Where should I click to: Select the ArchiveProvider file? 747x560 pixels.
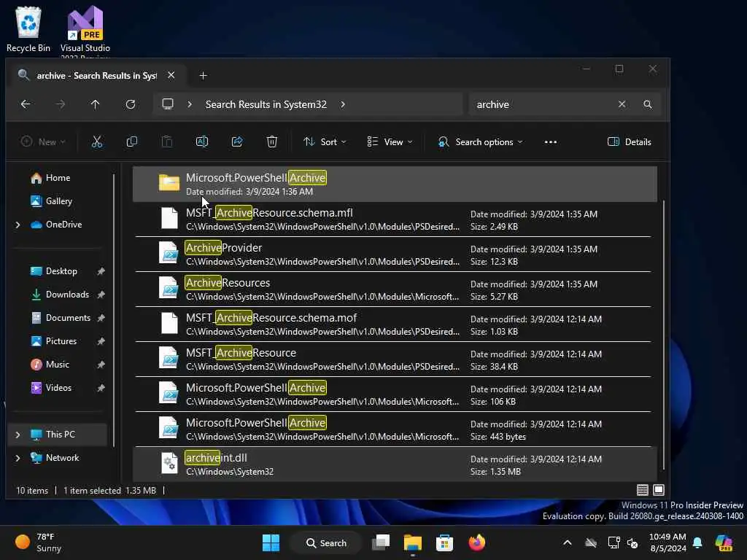tap(395, 254)
